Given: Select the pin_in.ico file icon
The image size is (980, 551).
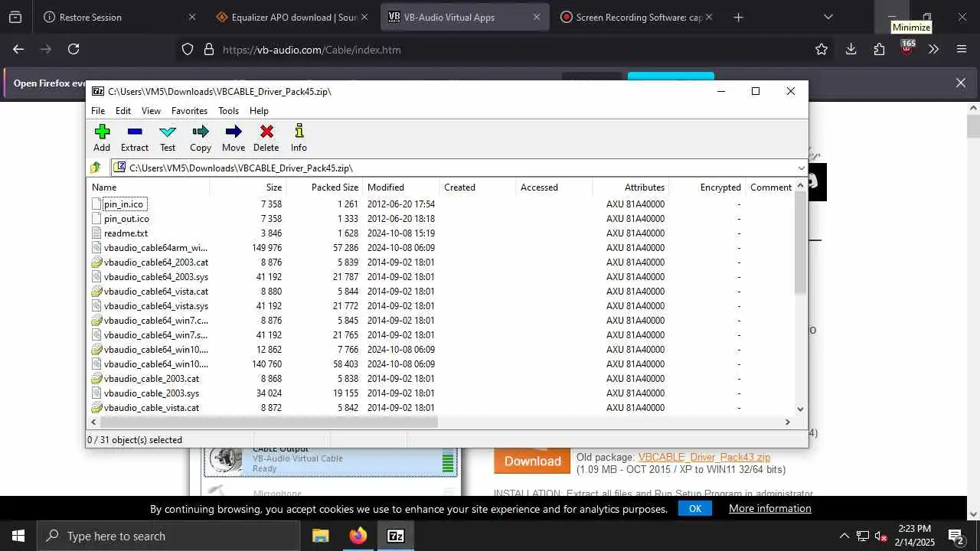Looking at the screenshot, I should (x=96, y=204).
